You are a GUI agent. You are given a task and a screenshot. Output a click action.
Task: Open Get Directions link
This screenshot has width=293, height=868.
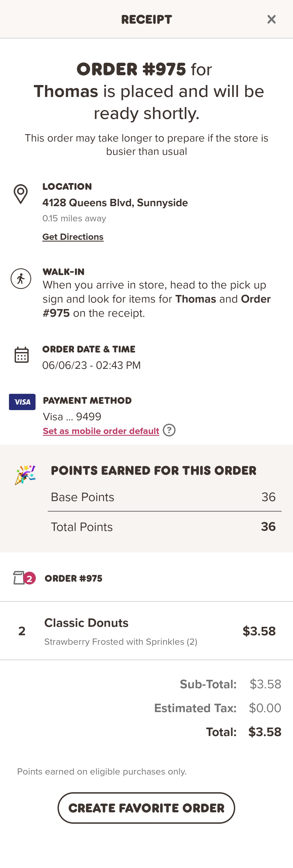click(73, 237)
